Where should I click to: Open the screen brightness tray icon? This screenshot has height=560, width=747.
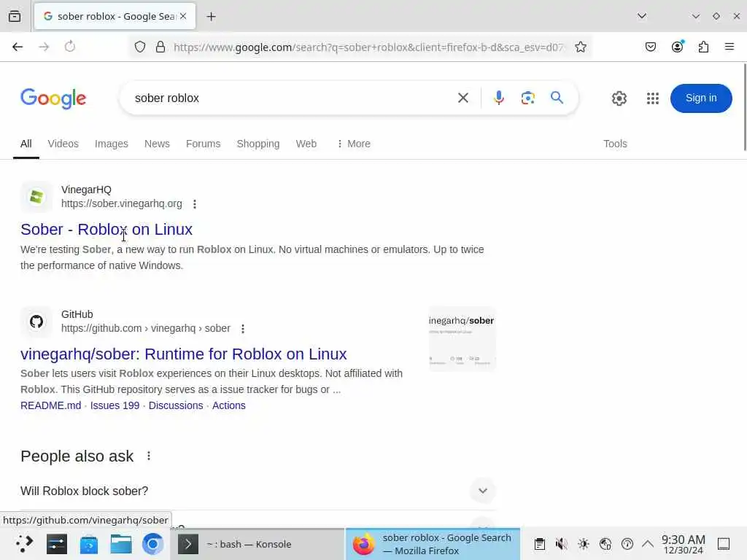pyautogui.click(x=583, y=544)
